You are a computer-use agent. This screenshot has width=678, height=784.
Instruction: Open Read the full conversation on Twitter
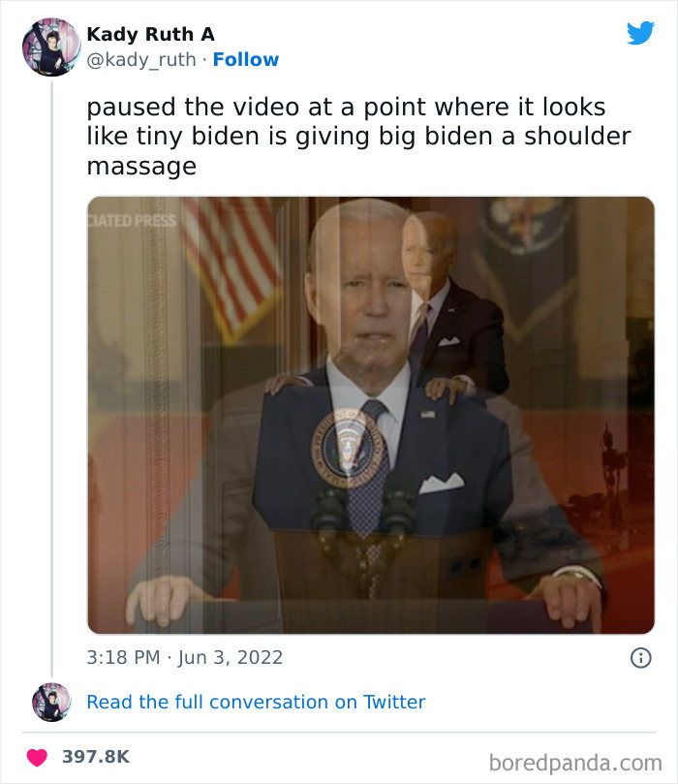pos(256,701)
